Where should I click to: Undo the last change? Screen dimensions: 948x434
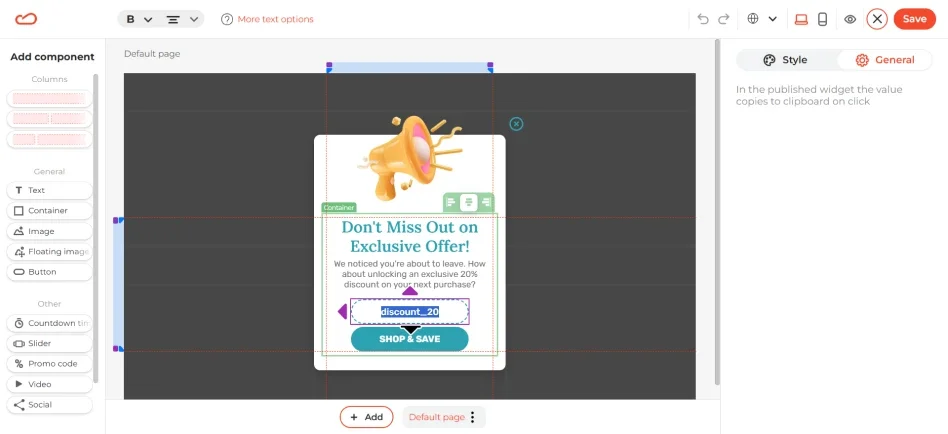point(703,19)
